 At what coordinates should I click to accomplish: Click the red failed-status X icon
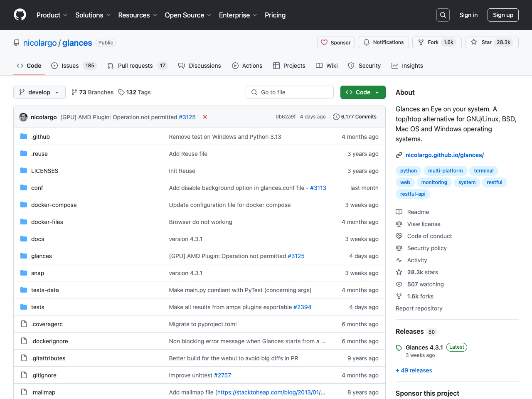coord(205,117)
